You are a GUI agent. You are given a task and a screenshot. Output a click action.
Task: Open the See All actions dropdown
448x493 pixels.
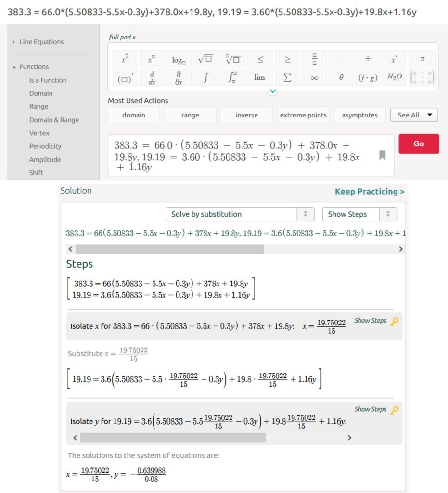tap(414, 115)
